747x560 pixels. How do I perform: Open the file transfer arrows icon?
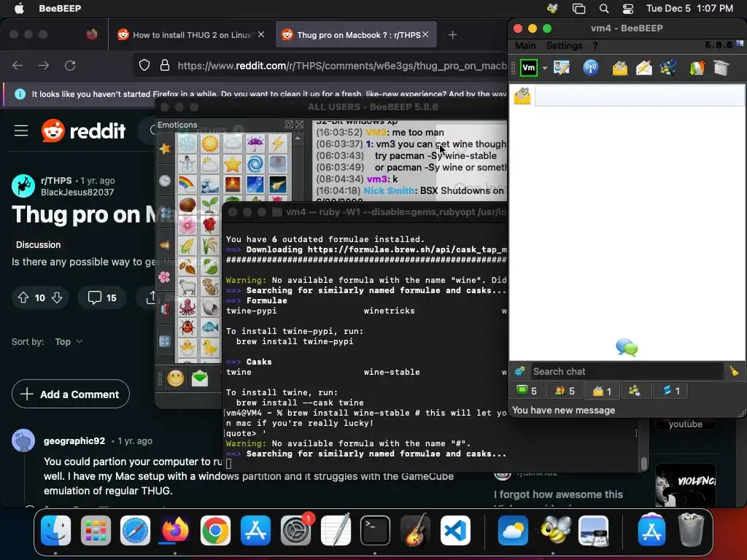point(697,68)
